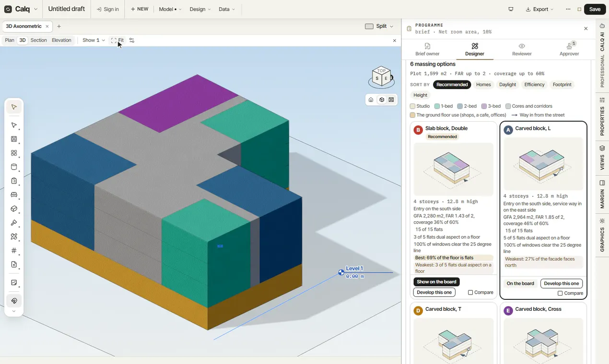Click the Sign in link

[107, 9]
